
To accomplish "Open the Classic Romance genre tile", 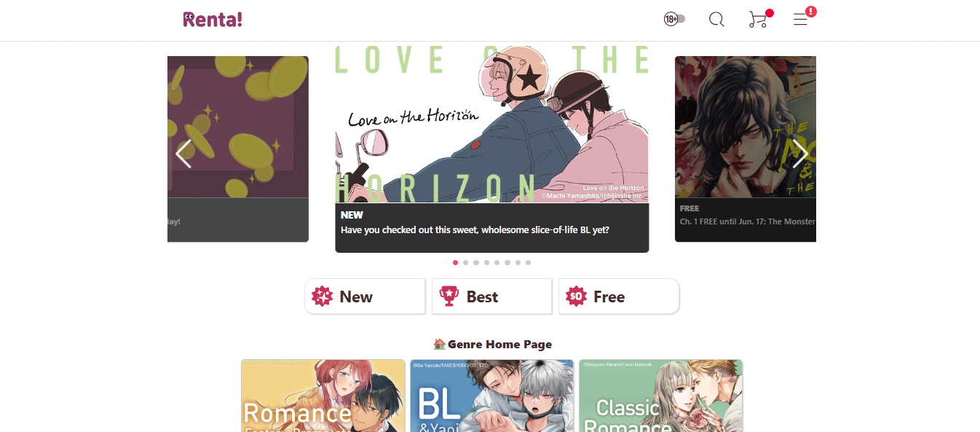I will coord(661,396).
